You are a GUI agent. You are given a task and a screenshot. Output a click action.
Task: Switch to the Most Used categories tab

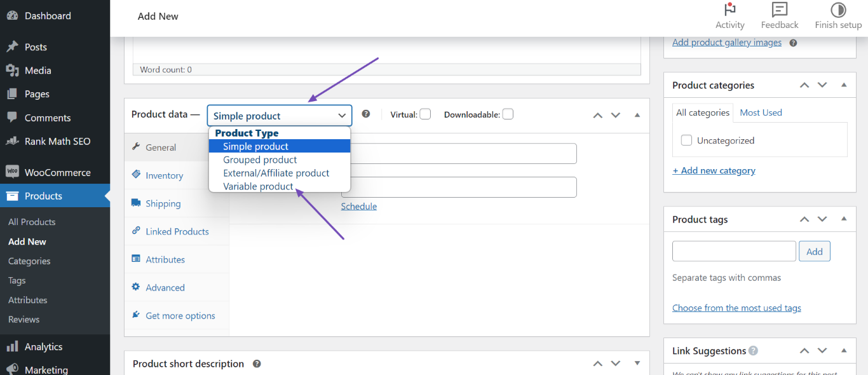click(761, 112)
